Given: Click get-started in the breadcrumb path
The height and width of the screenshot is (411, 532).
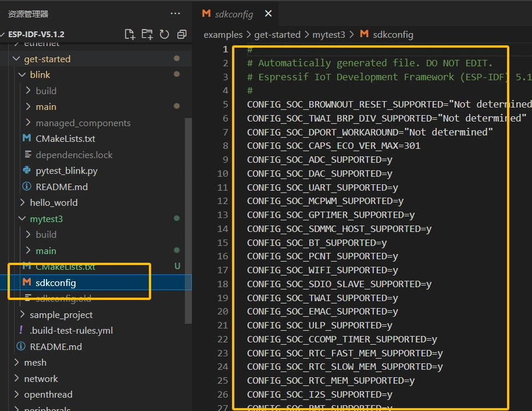Looking at the screenshot, I should coord(277,34).
